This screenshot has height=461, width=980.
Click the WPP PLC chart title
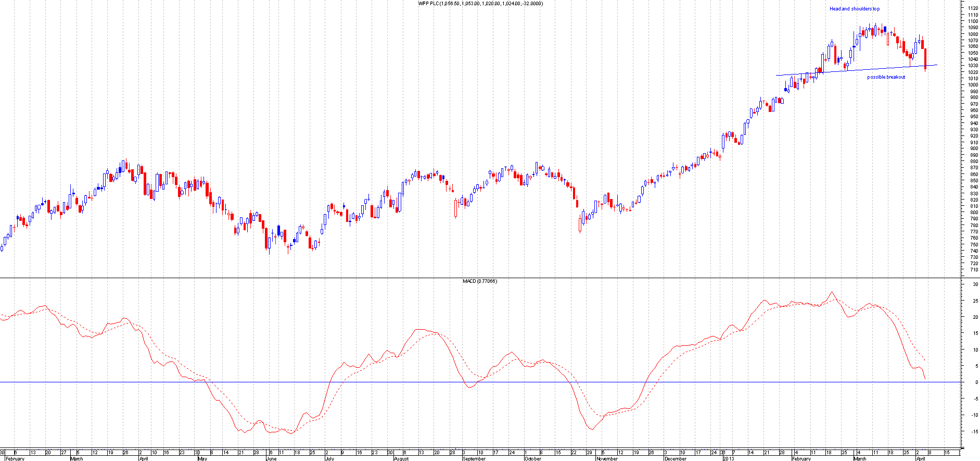(480, 4)
